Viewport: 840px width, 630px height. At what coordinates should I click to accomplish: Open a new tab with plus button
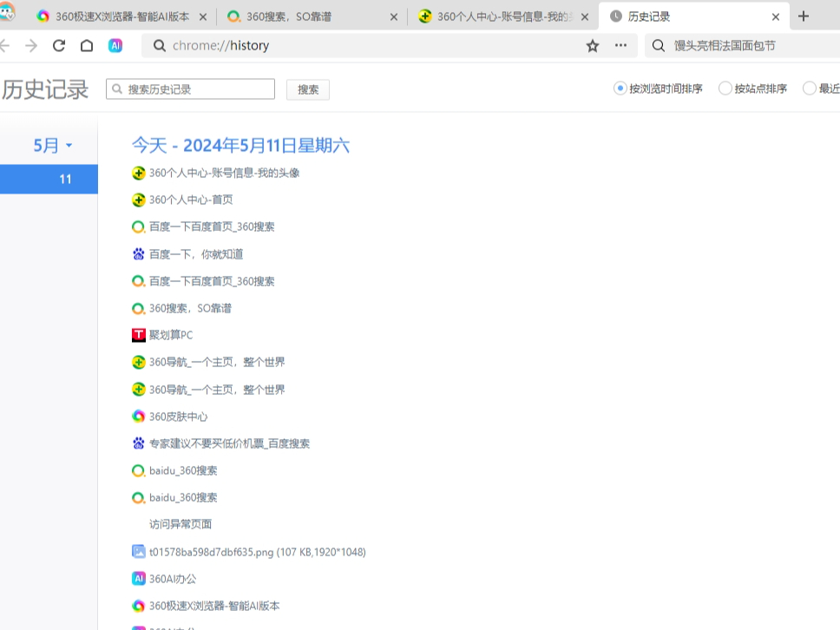coord(803,16)
